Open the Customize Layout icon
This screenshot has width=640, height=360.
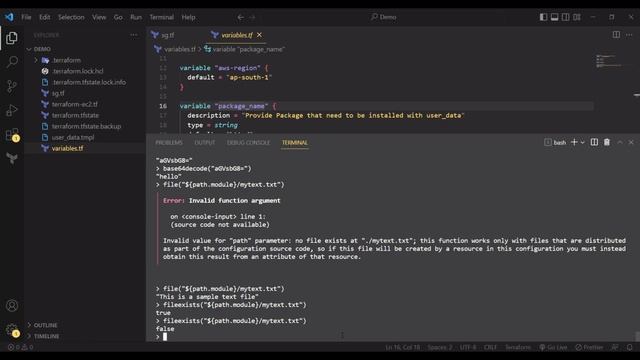coord(576,17)
